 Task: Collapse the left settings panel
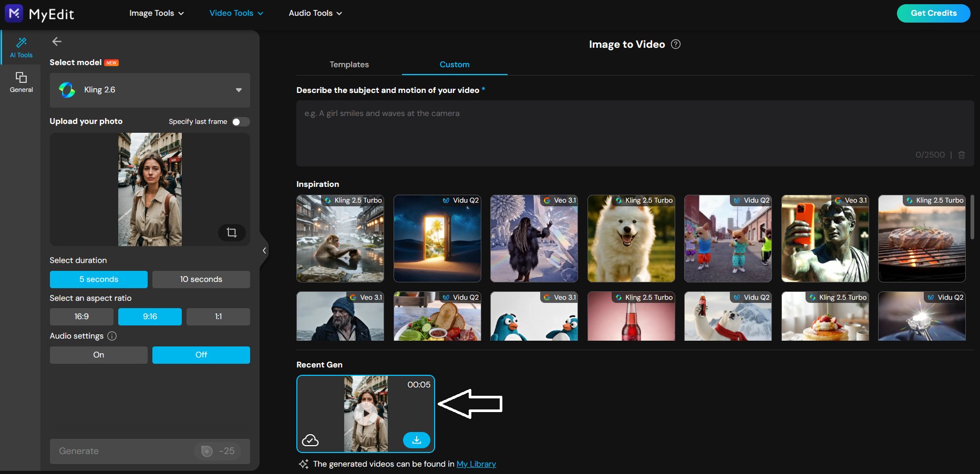(264, 250)
